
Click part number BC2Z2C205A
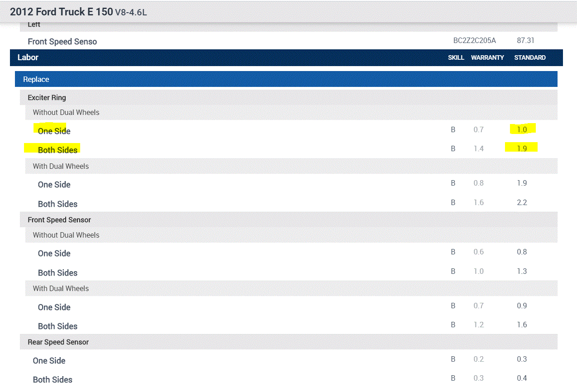coord(475,41)
